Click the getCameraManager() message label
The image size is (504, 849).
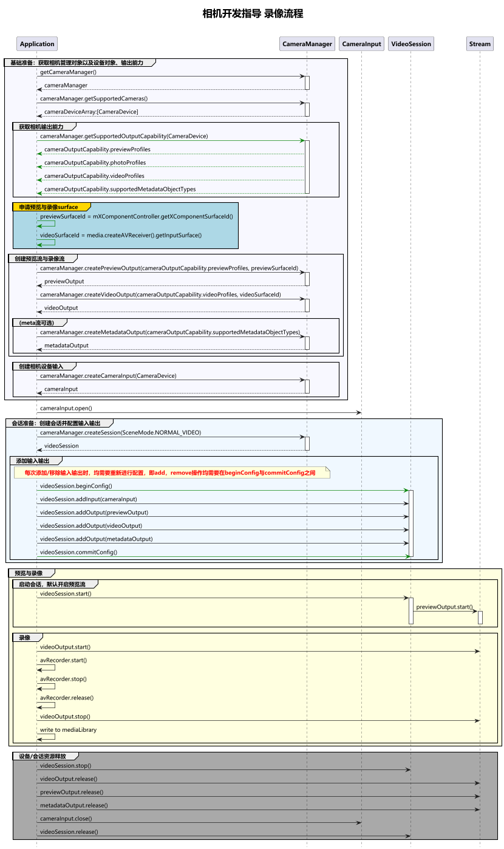click(68, 72)
